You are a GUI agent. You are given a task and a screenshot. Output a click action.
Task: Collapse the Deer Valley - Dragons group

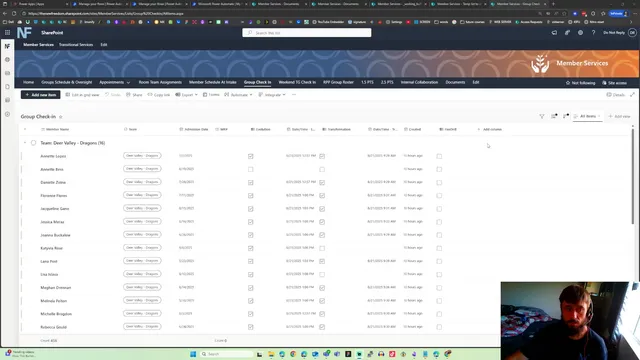(25, 143)
